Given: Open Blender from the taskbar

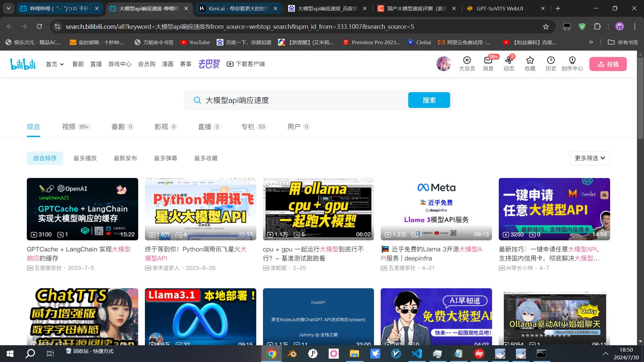Looking at the screenshot, I should tap(292, 354).
